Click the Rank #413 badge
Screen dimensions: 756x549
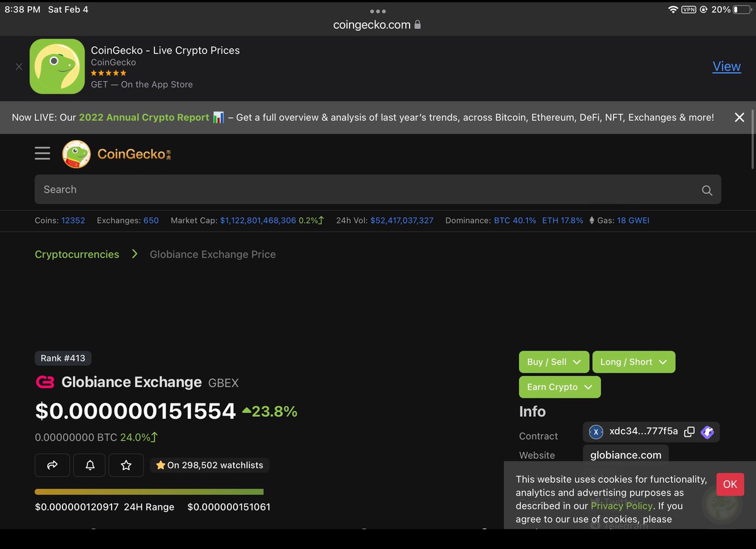coord(63,358)
